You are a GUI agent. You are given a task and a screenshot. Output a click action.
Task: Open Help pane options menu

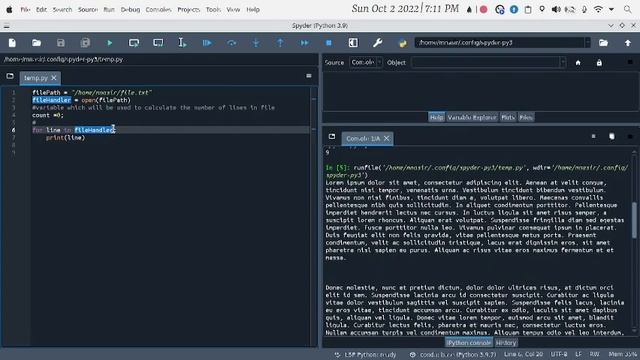(x=630, y=62)
